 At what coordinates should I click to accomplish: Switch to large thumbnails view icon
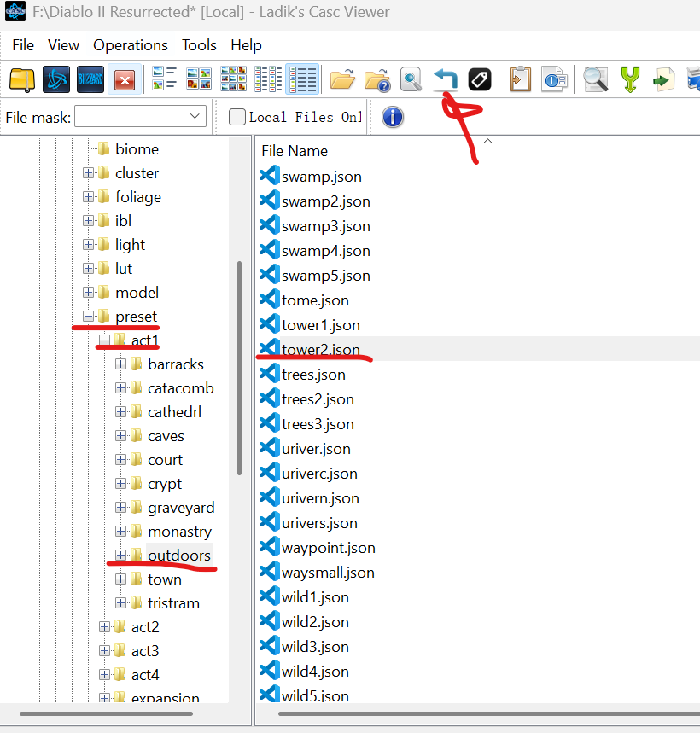point(199,79)
